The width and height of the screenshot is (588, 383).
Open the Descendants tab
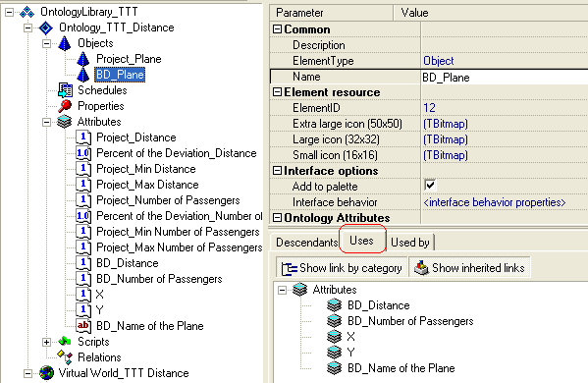(306, 243)
